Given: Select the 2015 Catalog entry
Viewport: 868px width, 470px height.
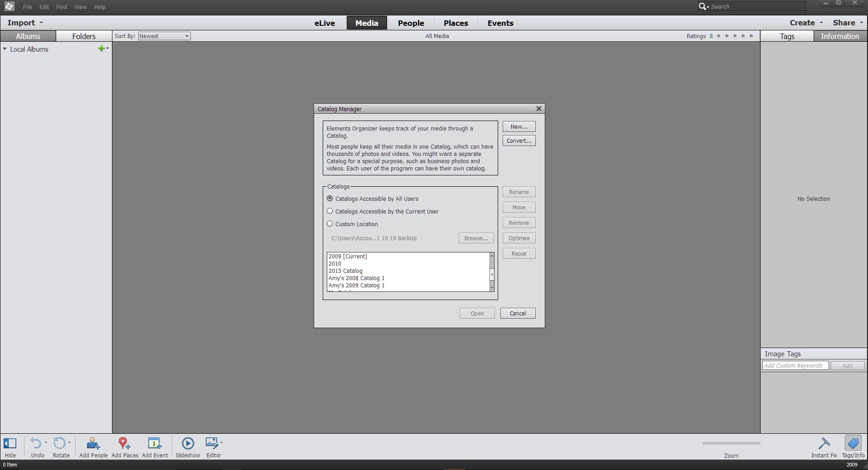Looking at the screenshot, I should pos(408,271).
